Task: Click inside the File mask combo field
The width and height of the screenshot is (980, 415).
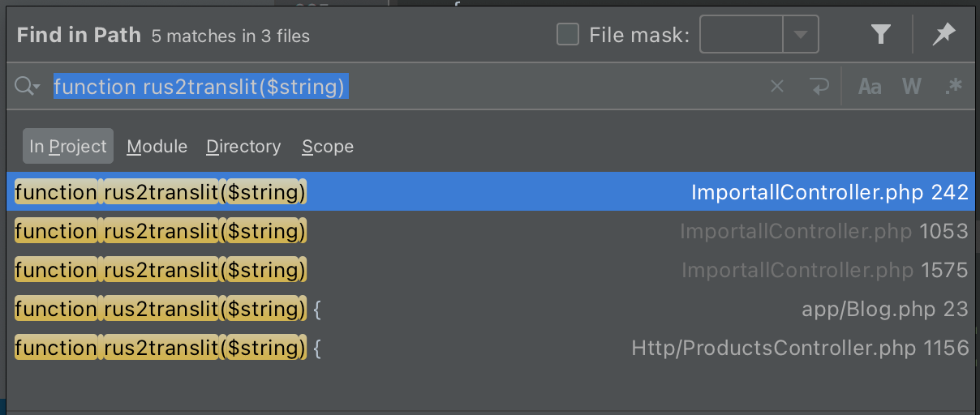Action: (x=741, y=35)
